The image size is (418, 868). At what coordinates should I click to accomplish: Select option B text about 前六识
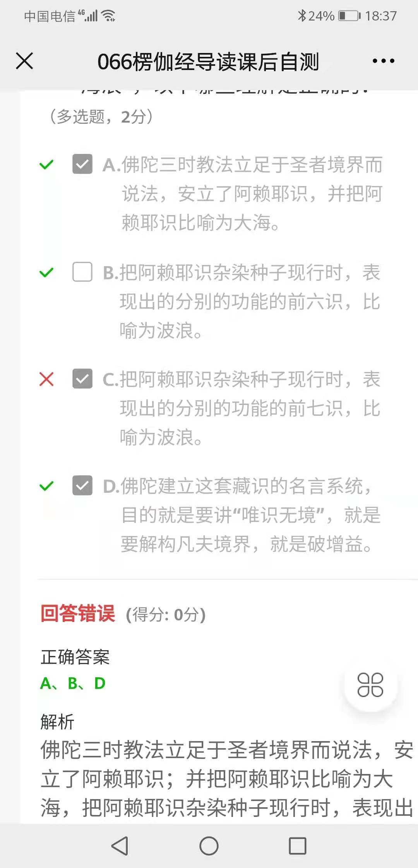[x=242, y=301]
